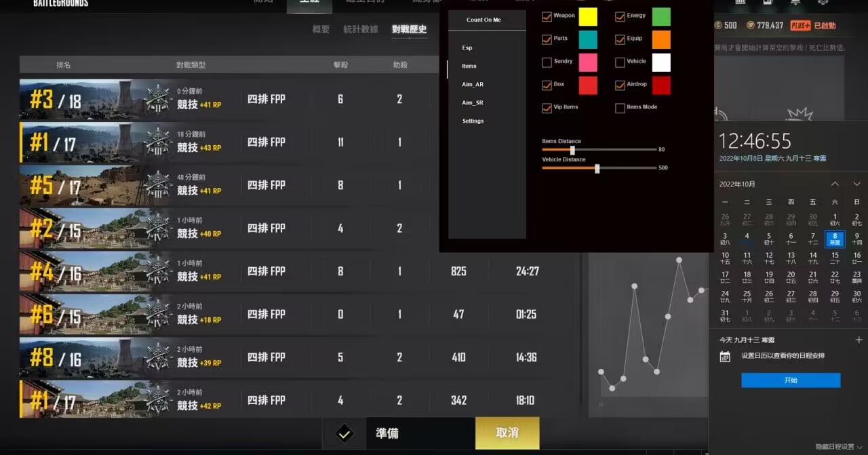The height and width of the screenshot is (455, 868).
Task: Click the calendar schedule icon
Action: [725, 356]
